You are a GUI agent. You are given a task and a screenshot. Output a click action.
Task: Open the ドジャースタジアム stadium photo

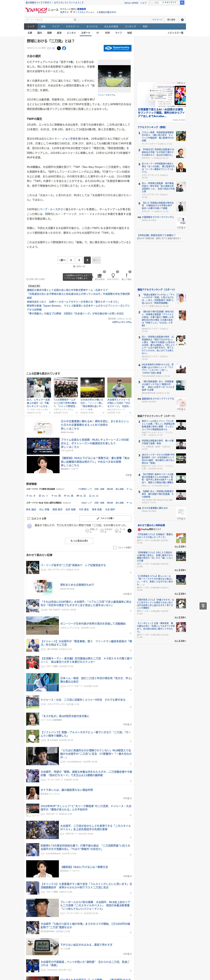click(x=114, y=76)
